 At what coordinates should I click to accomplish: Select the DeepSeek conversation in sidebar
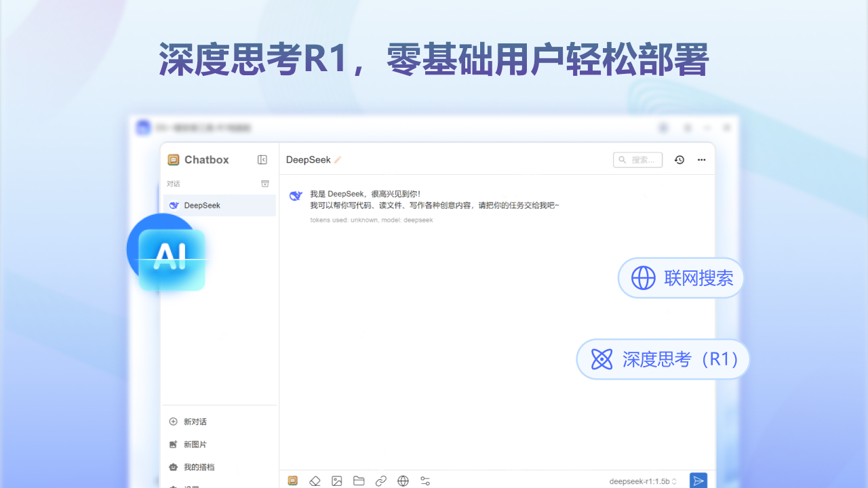click(203, 205)
